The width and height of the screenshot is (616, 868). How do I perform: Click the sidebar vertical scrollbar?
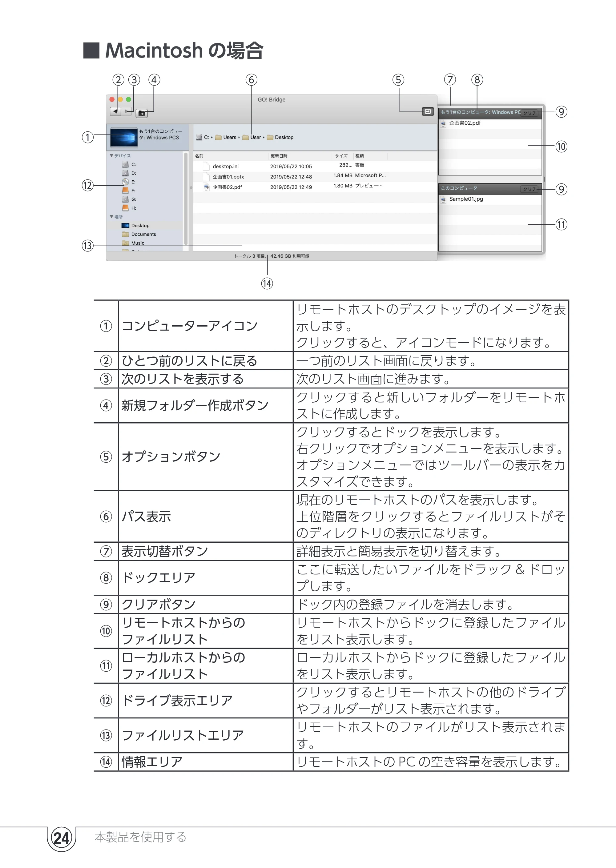(x=186, y=199)
